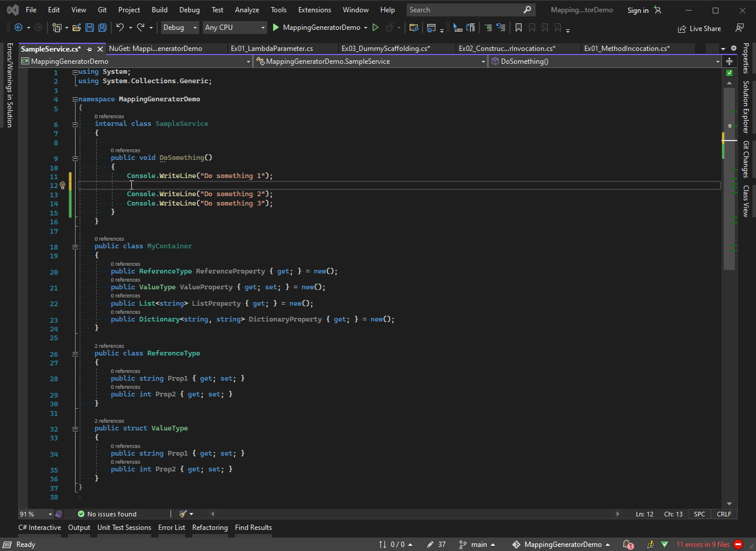Toggle a bookmark with the bookmark icon
This screenshot has width=756, height=551.
coord(519,28)
